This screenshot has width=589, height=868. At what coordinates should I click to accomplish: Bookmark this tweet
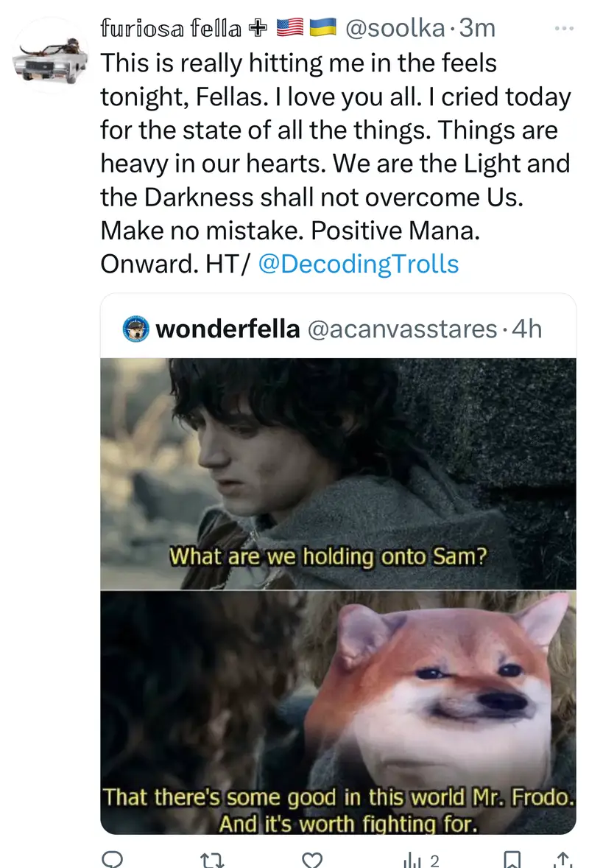[x=512, y=860]
